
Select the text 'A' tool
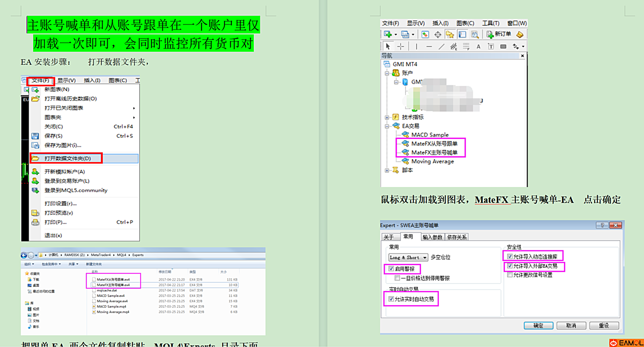pyautogui.click(x=478, y=47)
